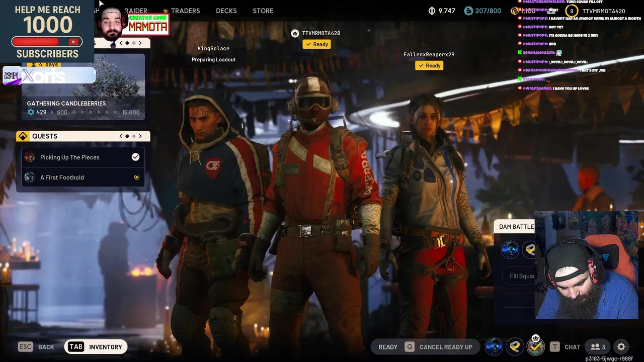
Task: Open the squad members count button
Action: coord(598,347)
